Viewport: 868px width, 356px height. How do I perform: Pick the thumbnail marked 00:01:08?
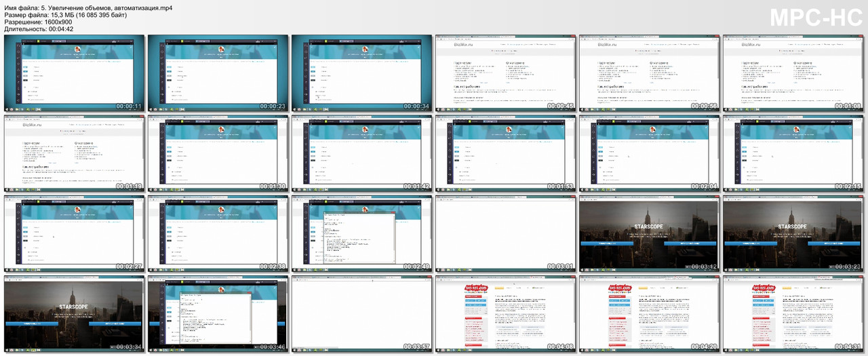pos(793,73)
